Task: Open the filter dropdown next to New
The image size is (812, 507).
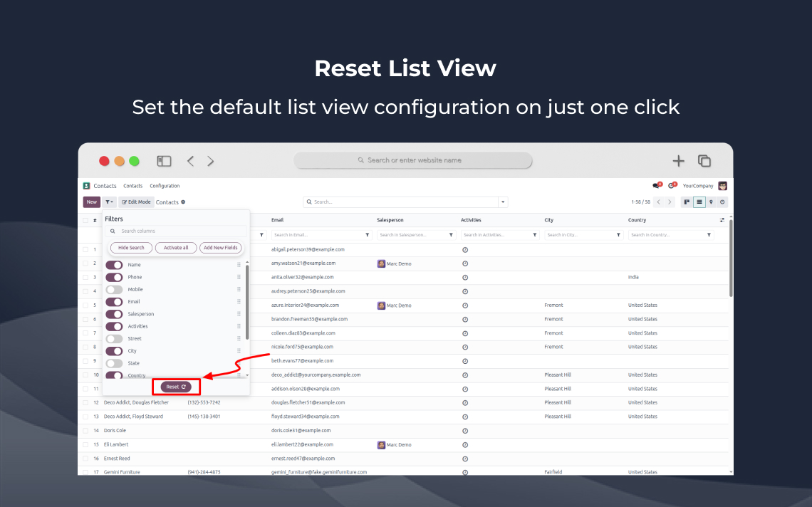Action: click(109, 202)
